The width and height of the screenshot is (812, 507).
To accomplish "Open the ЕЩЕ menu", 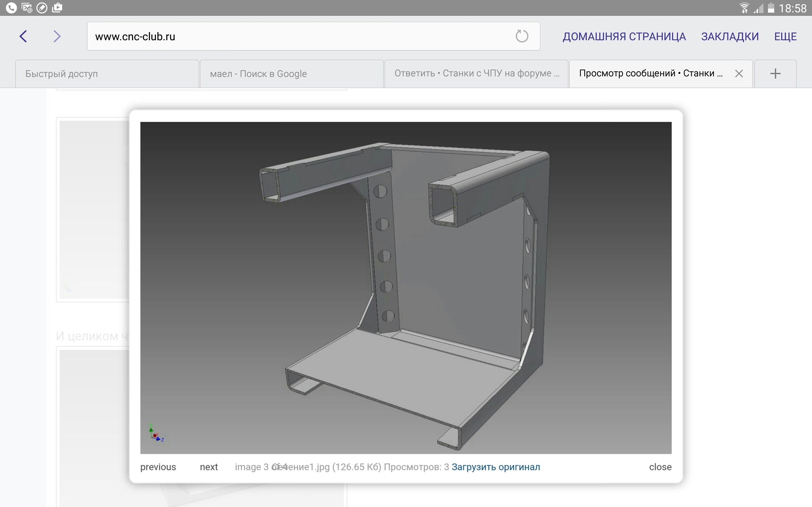I will coord(785,36).
